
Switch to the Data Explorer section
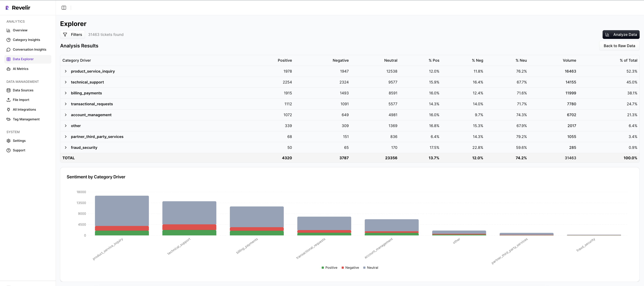pos(23,59)
